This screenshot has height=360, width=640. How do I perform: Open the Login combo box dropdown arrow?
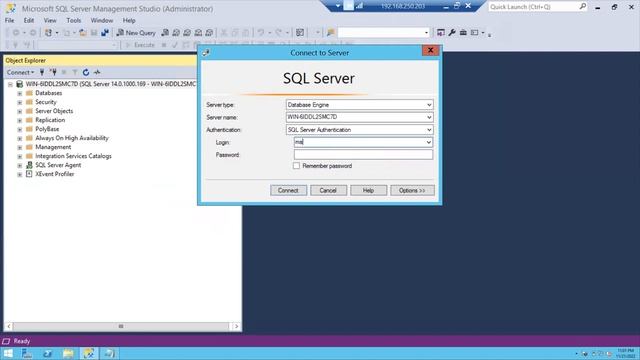[x=429, y=142]
